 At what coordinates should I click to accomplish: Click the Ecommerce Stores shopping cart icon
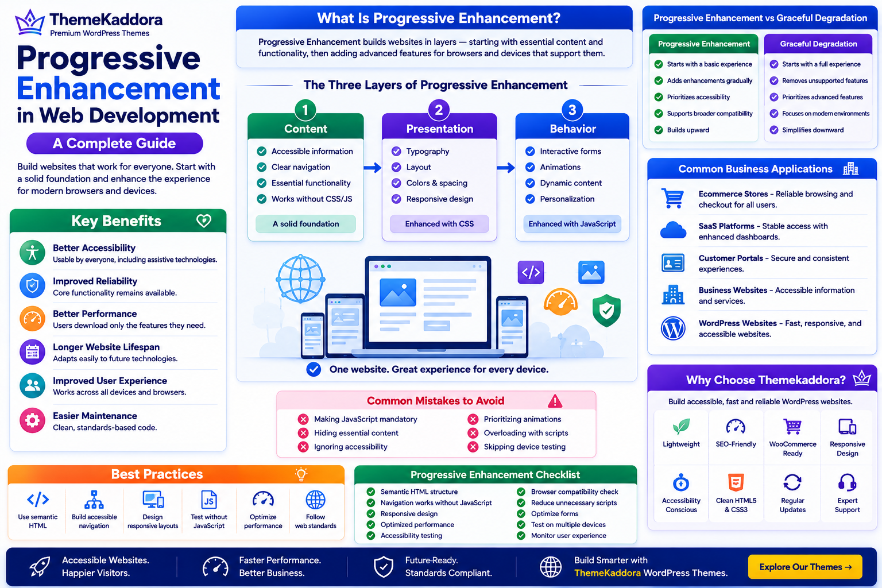(x=672, y=198)
